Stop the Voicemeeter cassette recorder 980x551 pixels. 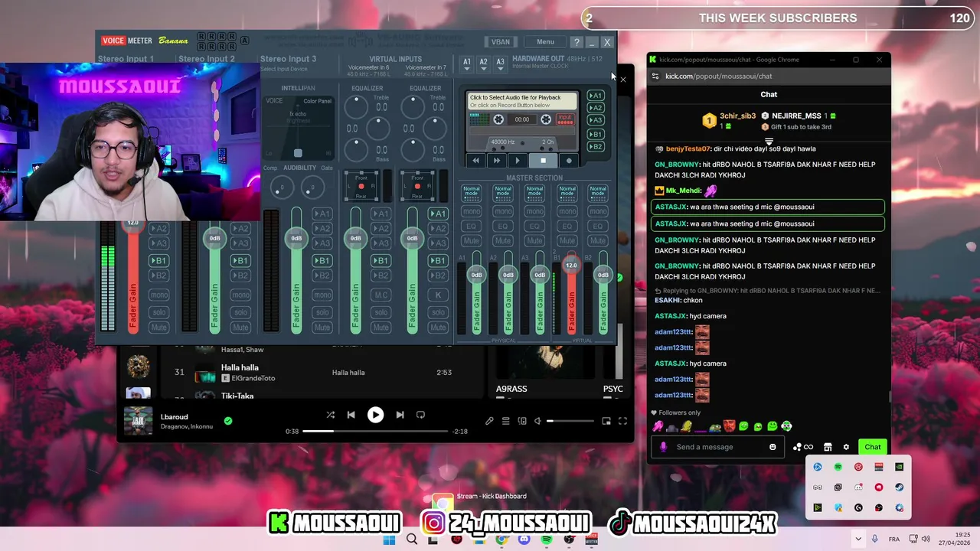point(543,161)
